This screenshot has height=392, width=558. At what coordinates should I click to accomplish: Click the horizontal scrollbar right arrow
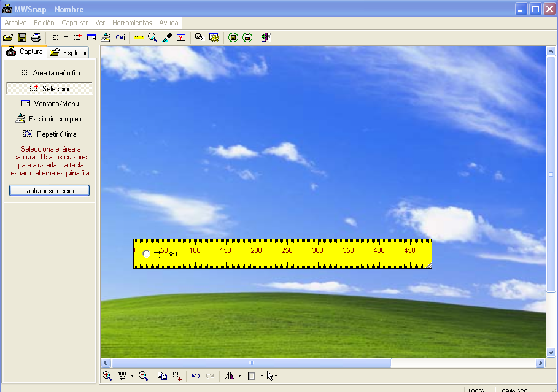click(x=541, y=363)
